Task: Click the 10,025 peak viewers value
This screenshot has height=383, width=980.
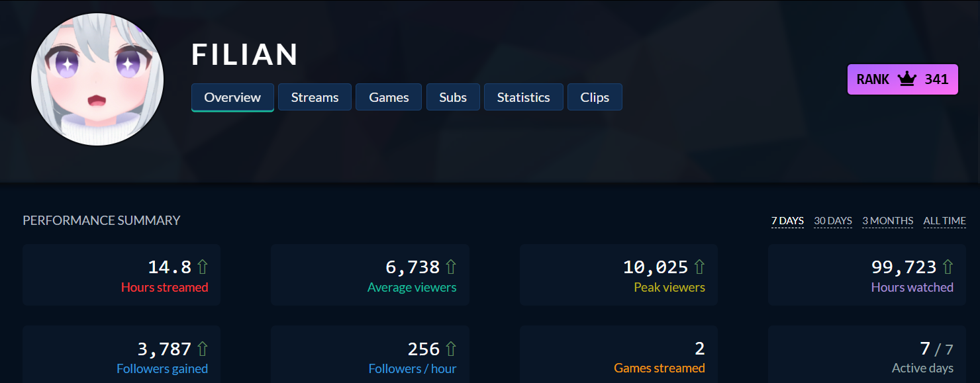Action: 656,267
